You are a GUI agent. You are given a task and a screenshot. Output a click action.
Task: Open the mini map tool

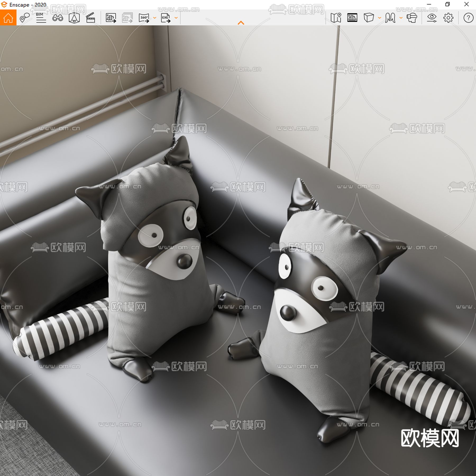pyautogui.click(x=336, y=18)
